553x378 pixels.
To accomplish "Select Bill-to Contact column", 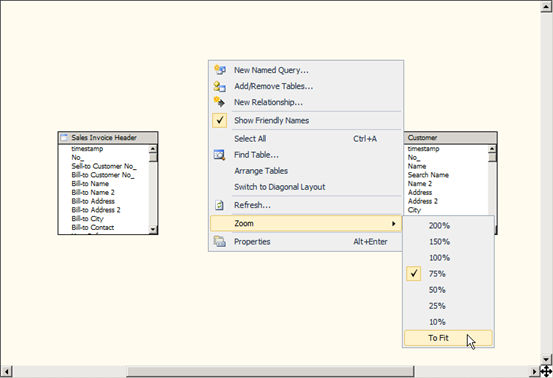I will click(x=92, y=227).
